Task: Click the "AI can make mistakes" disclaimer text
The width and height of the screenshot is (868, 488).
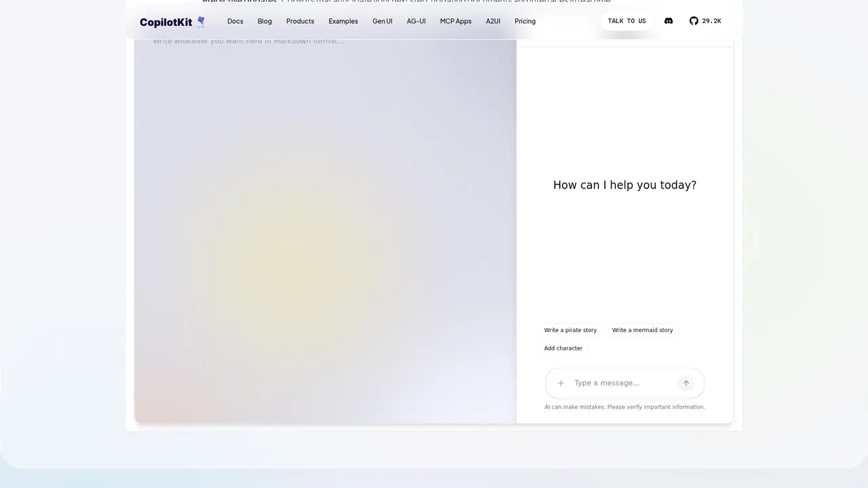Action: click(625, 407)
